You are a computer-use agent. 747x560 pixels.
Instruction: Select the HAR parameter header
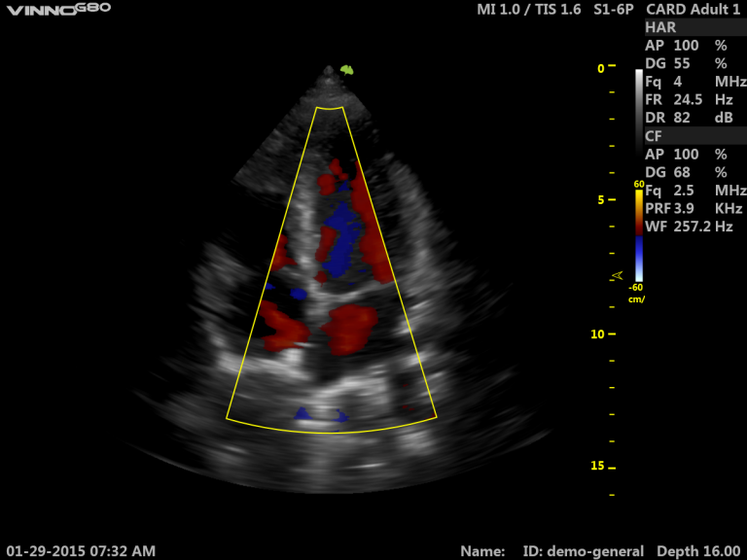coord(695,27)
